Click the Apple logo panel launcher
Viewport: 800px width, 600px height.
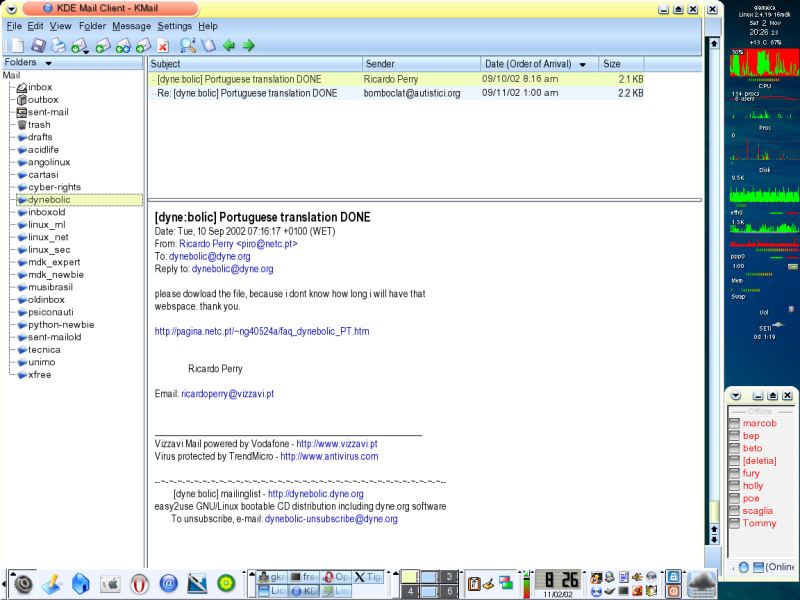(110, 583)
